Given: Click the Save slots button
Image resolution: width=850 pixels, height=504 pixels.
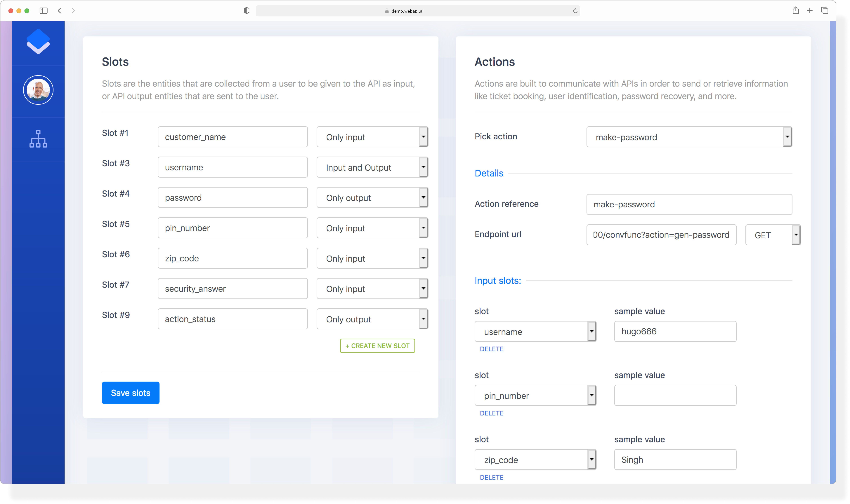Looking at the screenshot, I should (131, 393).
